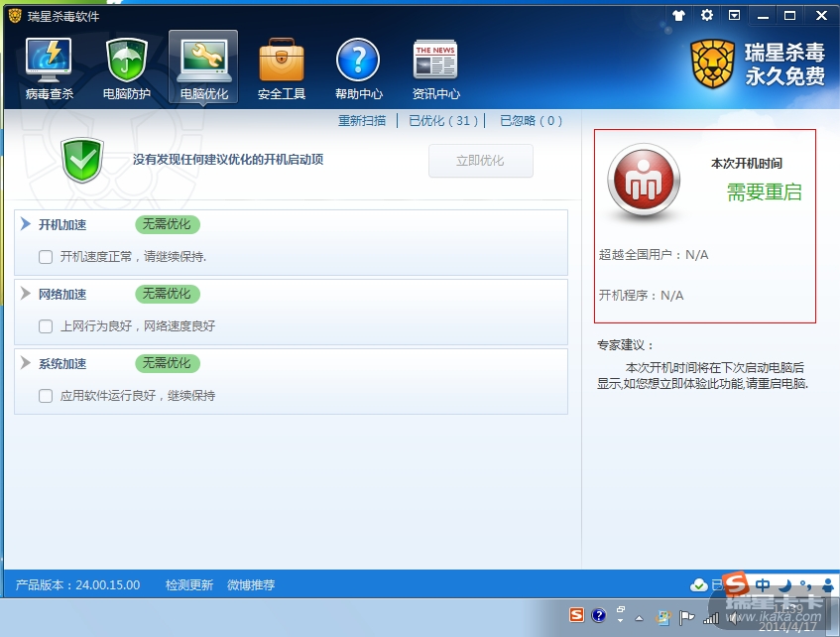Click the 微博推荐 link
Screen dimensions: 840x637
click(251, 585)
